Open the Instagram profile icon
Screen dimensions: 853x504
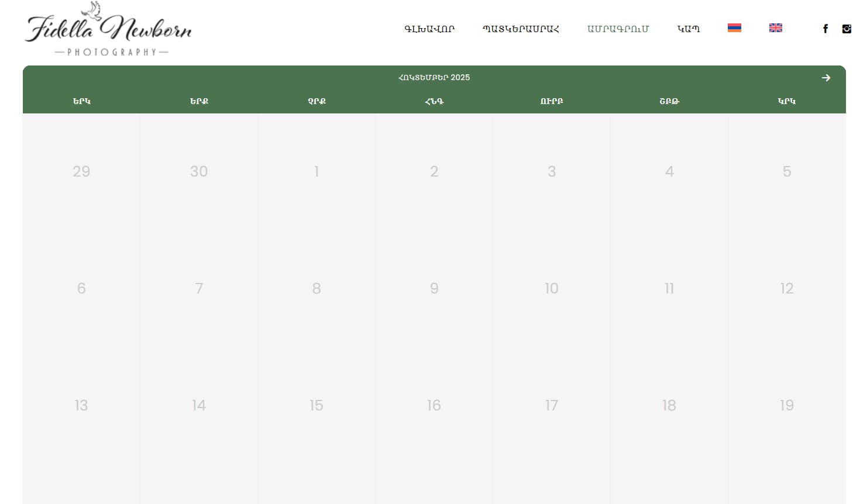(x=846, y=29)
